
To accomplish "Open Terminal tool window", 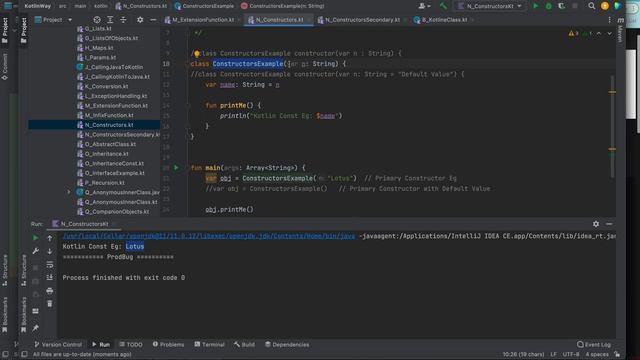I will point(209,344).
